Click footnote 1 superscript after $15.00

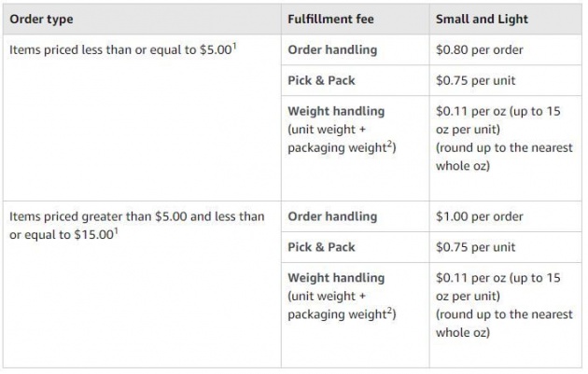pos(116,231)
